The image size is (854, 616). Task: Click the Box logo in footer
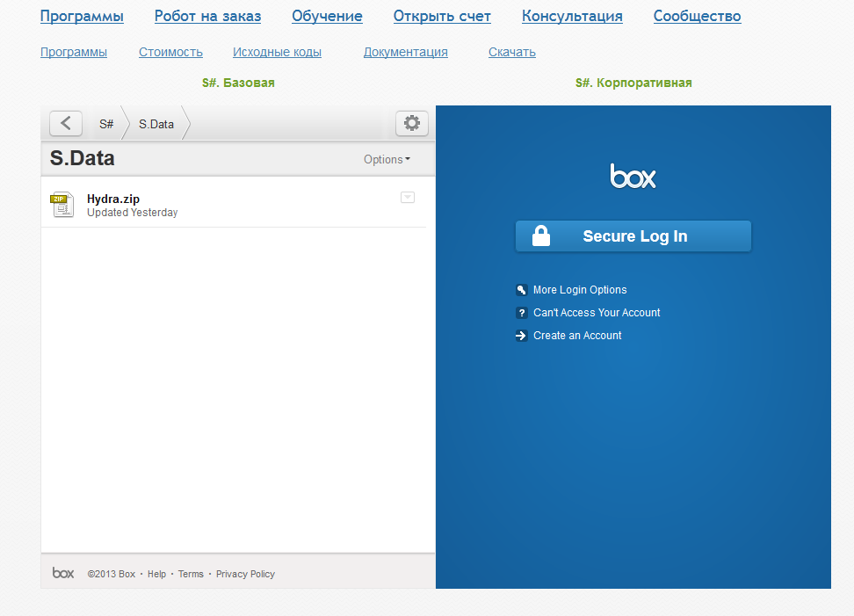point(63,573)
